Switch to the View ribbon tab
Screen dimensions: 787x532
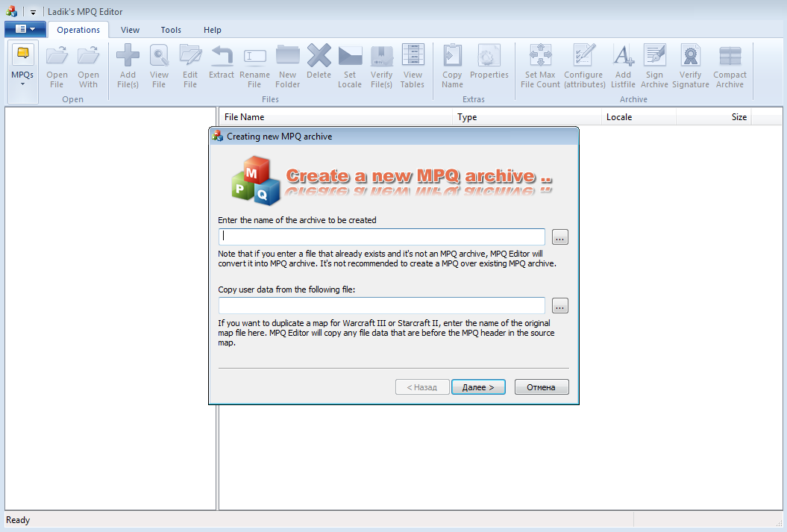(x=130, y=30)
